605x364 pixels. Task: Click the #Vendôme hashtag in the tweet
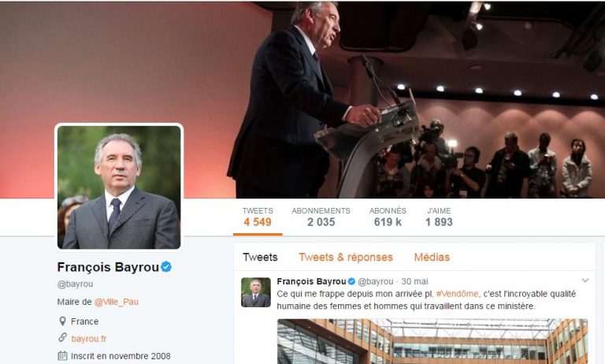(x=457, y=294)
